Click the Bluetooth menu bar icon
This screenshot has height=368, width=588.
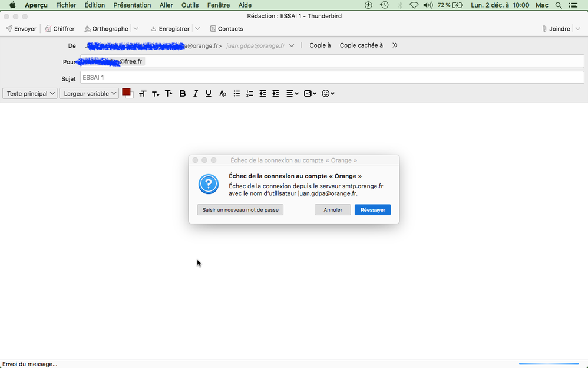tap(400, 5)
